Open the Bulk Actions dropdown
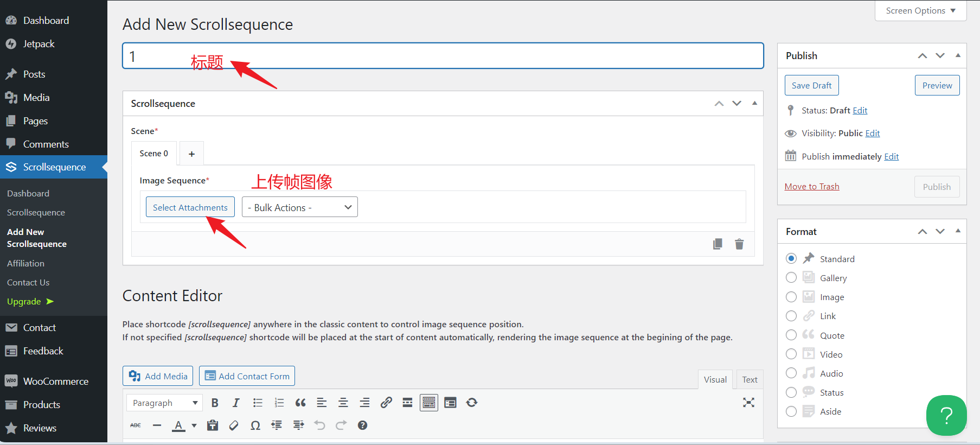This screenshot has height=445, width=980. click(x=299, y=207)
